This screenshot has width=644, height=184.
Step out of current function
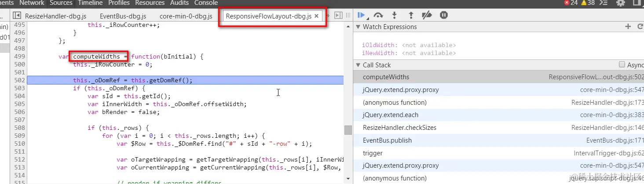pos(411,15)
